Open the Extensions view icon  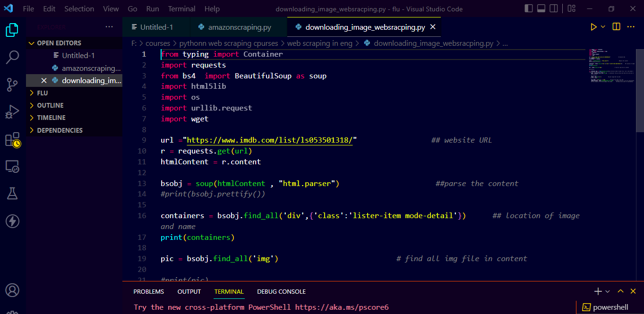(12, 139)
